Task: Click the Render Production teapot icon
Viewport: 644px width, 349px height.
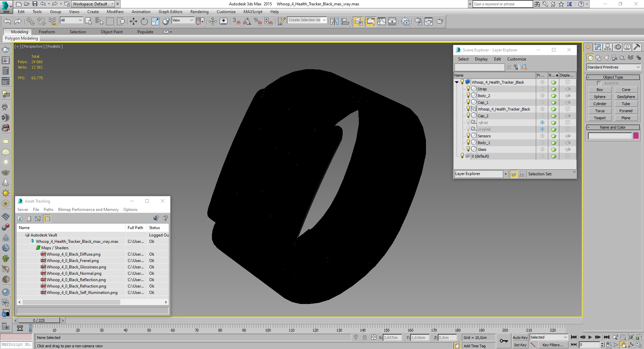Action: (439, 21)
